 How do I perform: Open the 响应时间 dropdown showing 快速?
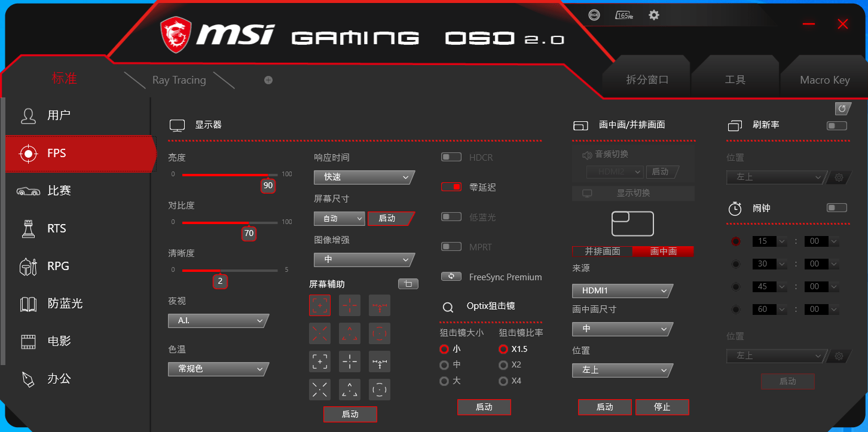pos(363,177)
